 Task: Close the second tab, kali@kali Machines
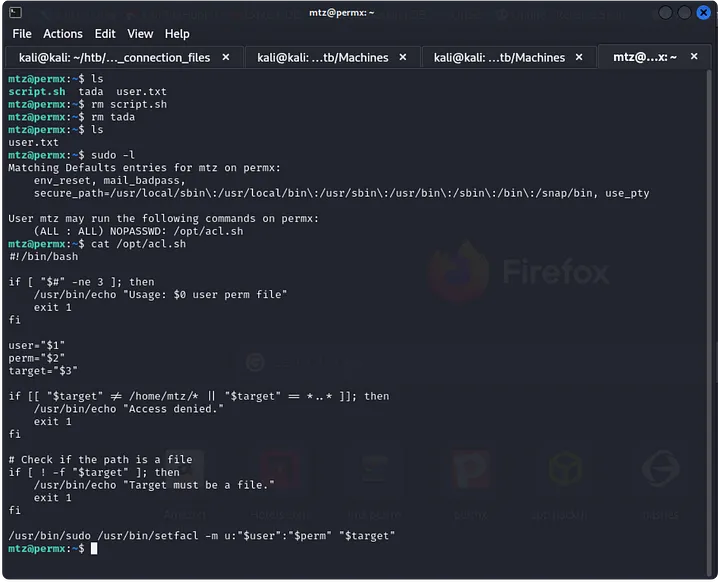point(406,58)
